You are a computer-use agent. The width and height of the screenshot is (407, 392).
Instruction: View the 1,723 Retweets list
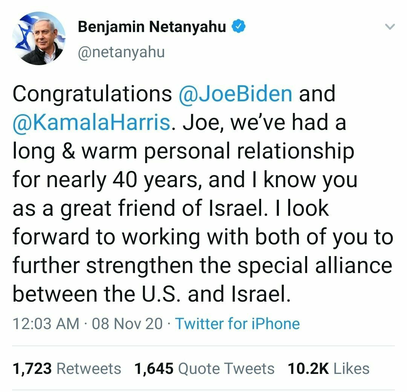pyautogui.click(x=67, y=369)
